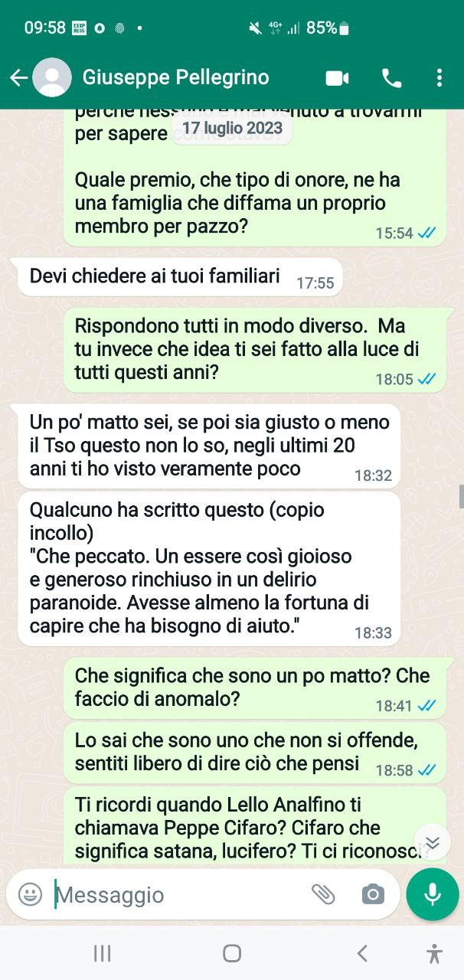Viewport: 464px width, 980px height.
Task: Open Giuseppe Pellegrino contact info from header name
Action: tap(175, 77)
